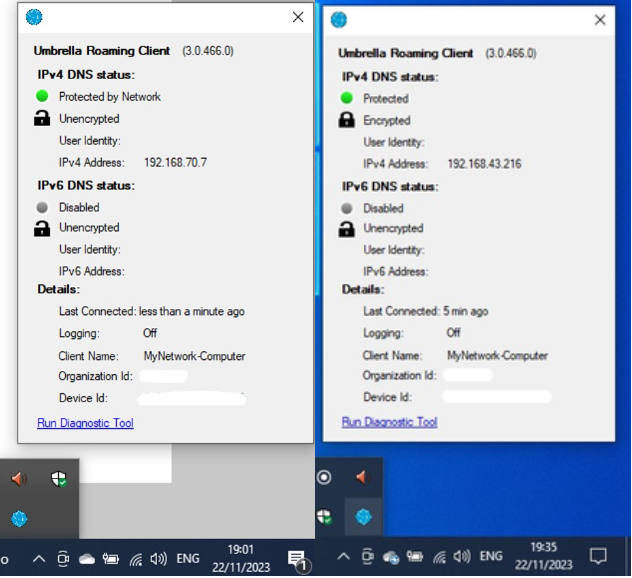Open volume speaker icon on left taskbar
Viewport: 632px width, 578px height.
[158, 559]
